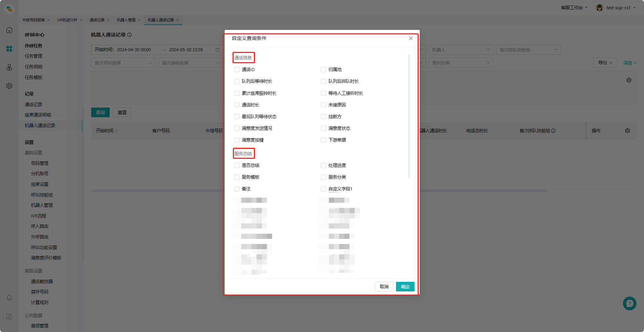Select the 通话时长 checkbox
Screen dimensions: 644x332
tap(237, 105)
